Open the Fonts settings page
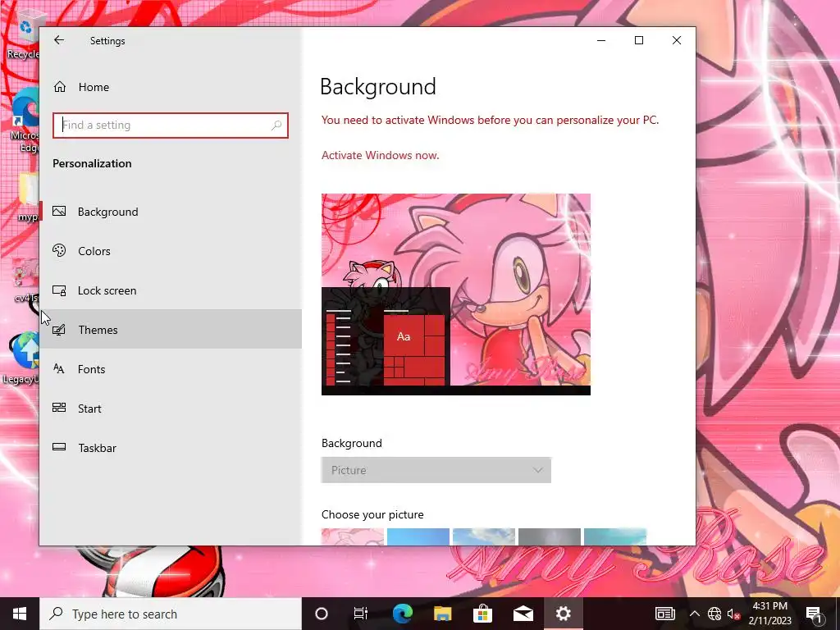The image size is (840, 630). pyautogui.click(x=171, y=369)
